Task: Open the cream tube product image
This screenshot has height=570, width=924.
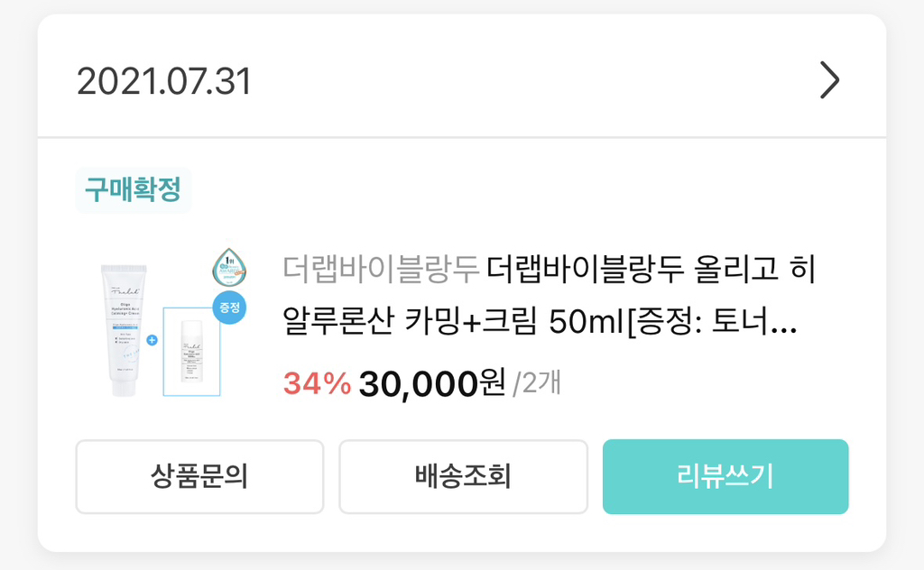Action: 124,329
